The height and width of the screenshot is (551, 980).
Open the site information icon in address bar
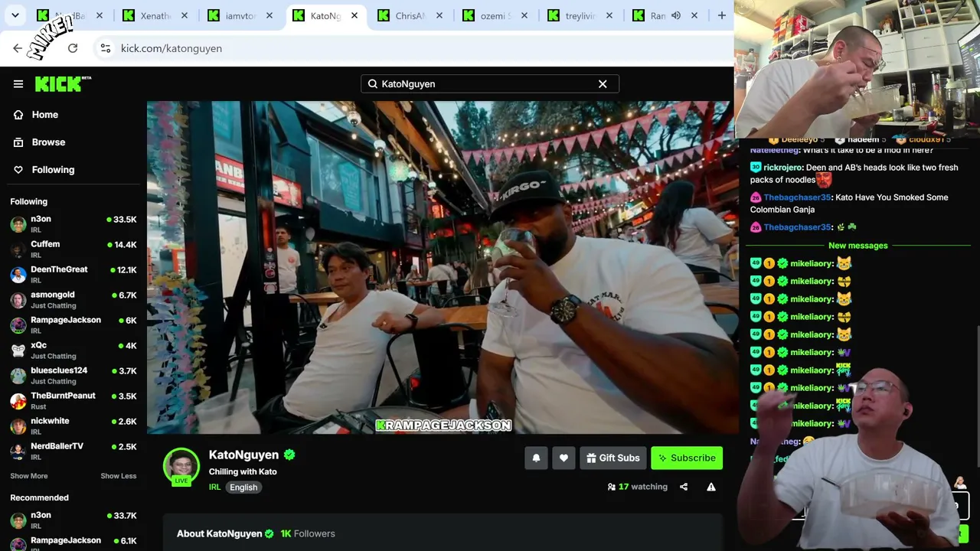click(106, 48)
